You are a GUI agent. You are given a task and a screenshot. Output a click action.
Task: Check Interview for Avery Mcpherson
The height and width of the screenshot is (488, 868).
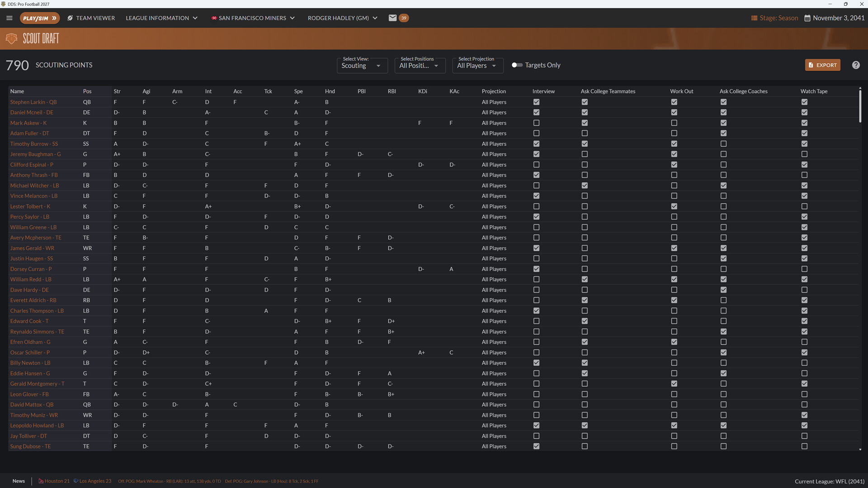536,238
